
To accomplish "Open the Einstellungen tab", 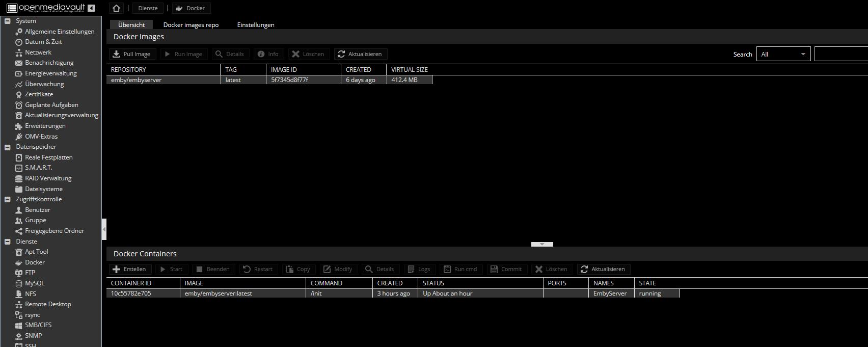I will point(256,24).
